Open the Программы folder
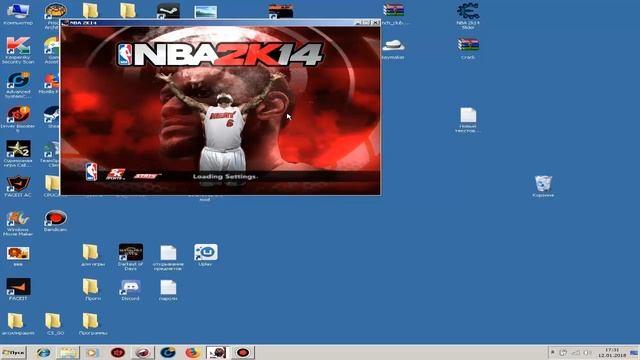 coord(92,324)
